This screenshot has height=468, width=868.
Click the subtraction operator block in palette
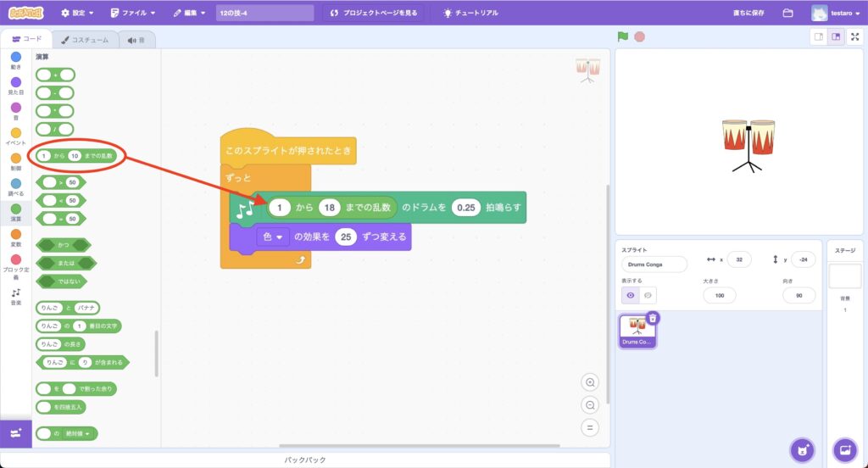click(x=55, y=93)
